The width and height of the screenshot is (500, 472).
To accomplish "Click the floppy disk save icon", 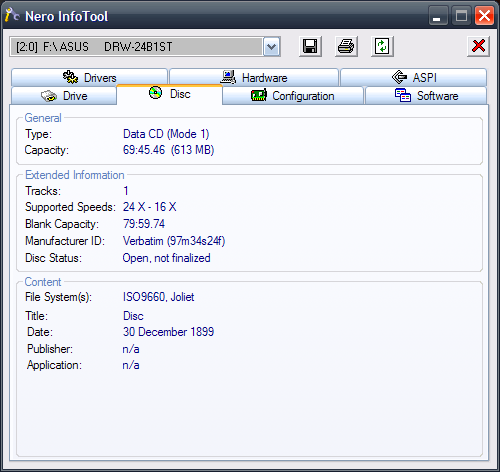I will coord(310,46).
